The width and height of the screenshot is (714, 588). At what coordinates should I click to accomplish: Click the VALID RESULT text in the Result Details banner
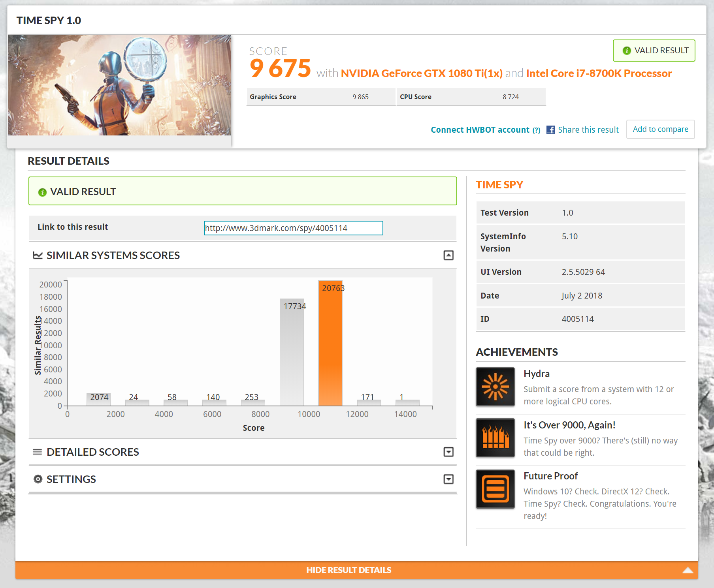click(x=83, y=192)
